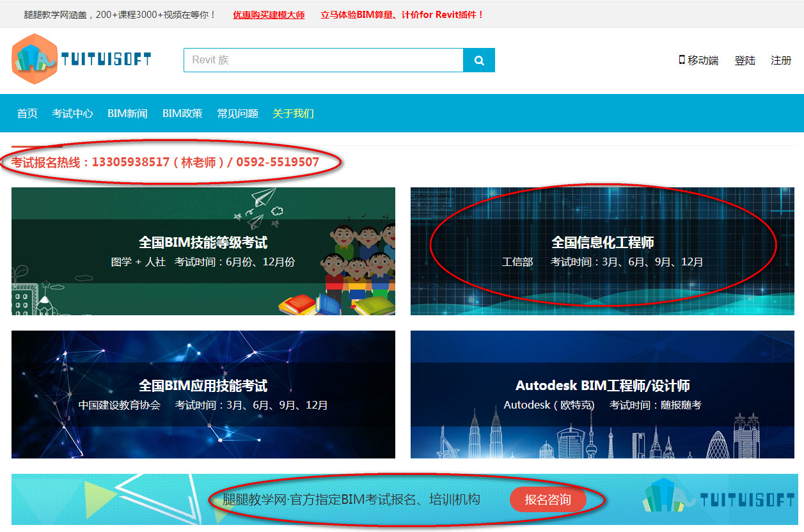Select 常见问题 in the navigation bar
Image resolution: width=804 pixels, height=532 pixels.
click(x=238, y=114)
